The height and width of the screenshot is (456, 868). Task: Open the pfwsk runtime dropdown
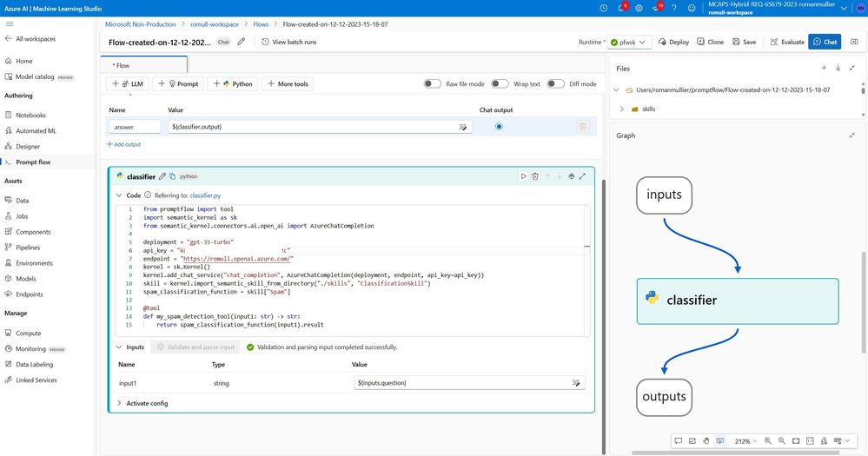(629, 42)
